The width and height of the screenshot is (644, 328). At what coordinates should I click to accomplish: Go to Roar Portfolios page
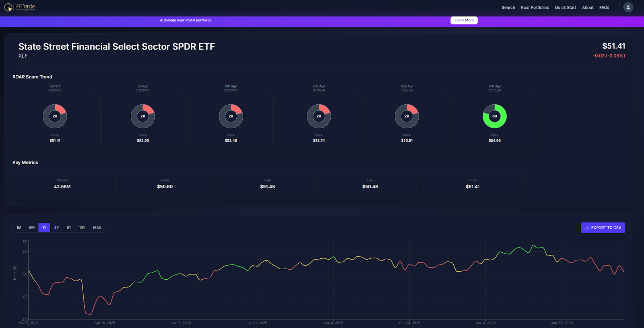coord(535,8)
